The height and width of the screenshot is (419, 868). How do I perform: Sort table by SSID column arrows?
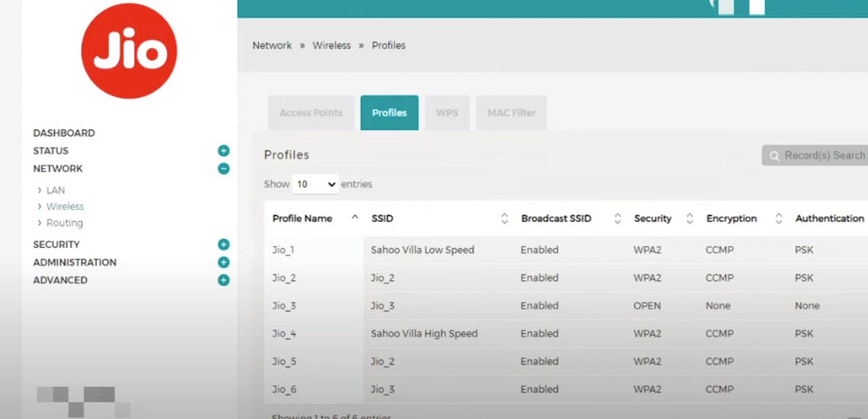click(x=504, y=219)
